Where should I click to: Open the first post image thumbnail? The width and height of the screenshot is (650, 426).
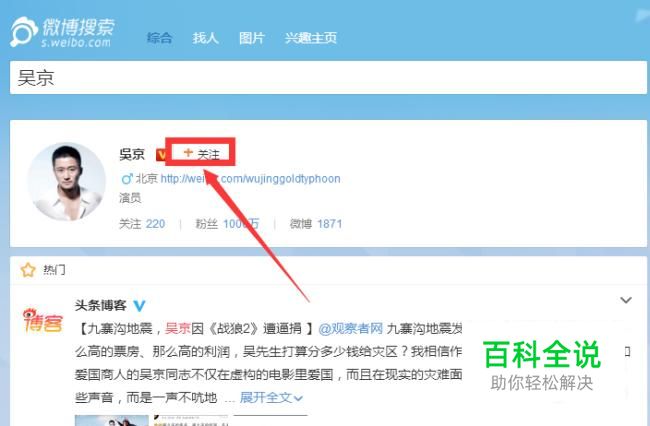(x=112, y=420)
